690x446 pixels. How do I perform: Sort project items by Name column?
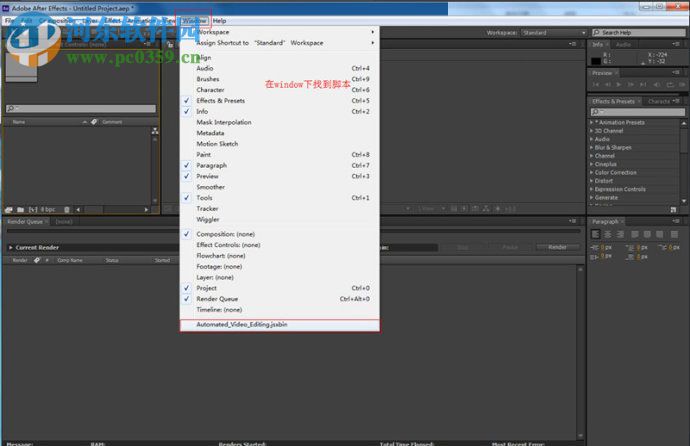coord(18,122)
